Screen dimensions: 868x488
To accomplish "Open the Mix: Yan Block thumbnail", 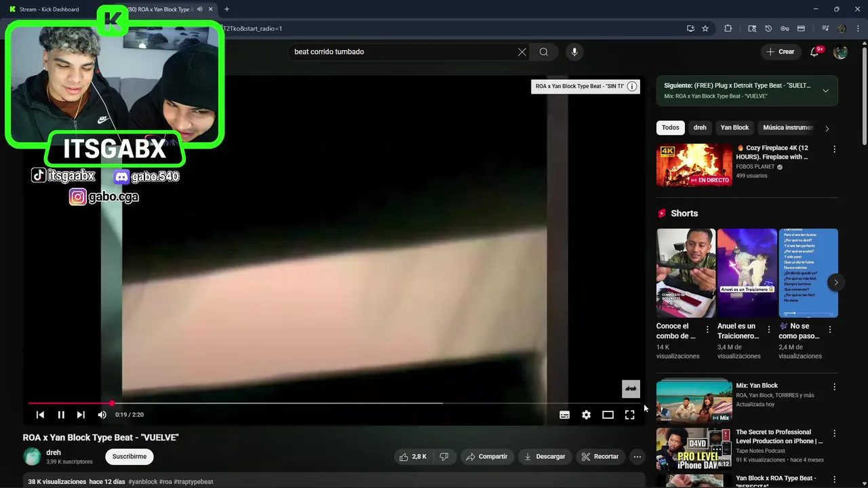I will 694,401.
